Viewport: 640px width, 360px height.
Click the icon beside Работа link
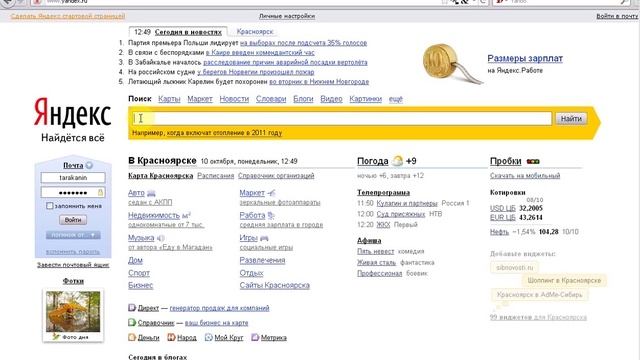click(271, 216)
